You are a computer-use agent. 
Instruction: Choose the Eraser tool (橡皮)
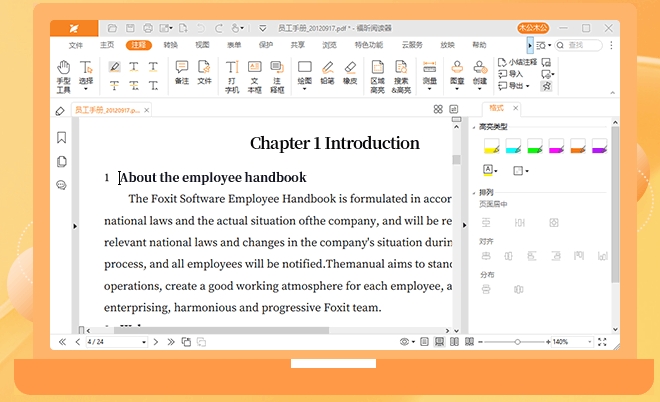[349, 76]
